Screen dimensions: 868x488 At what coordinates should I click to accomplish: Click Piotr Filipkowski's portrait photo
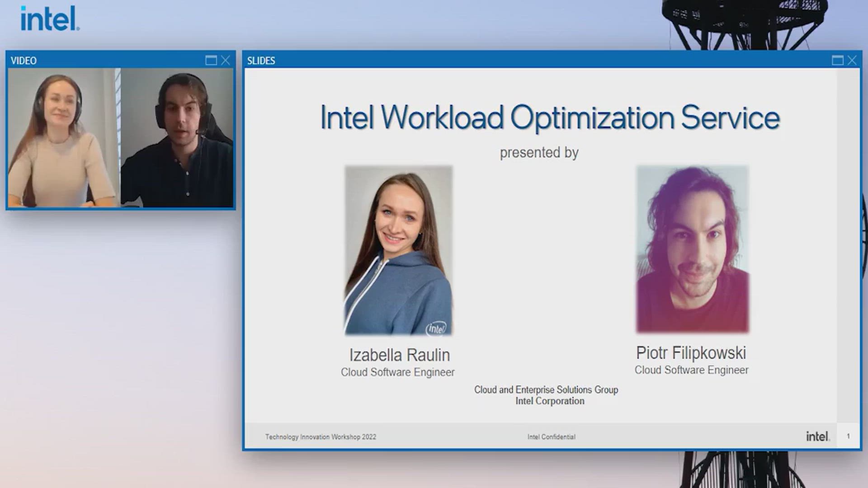click(692, 249)
